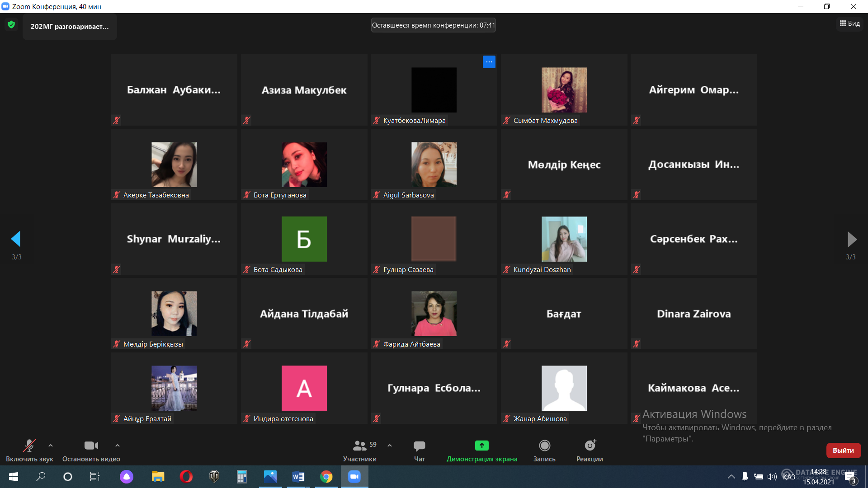Screen dimensions: 868x488
Task: Click the green encryption shield icon
Action: (11, 25)
